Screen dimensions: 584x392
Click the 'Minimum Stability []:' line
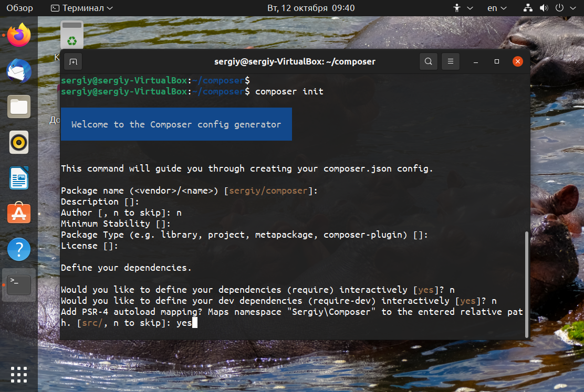[116, 224]
